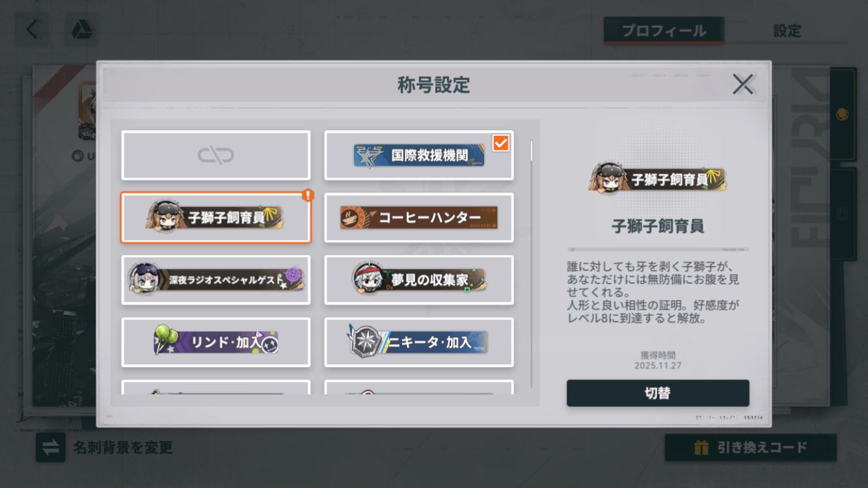The width and height of the screenshot is (868, 488).
Task: Choose the コーヒーハンター title
Action: (419, 218)
